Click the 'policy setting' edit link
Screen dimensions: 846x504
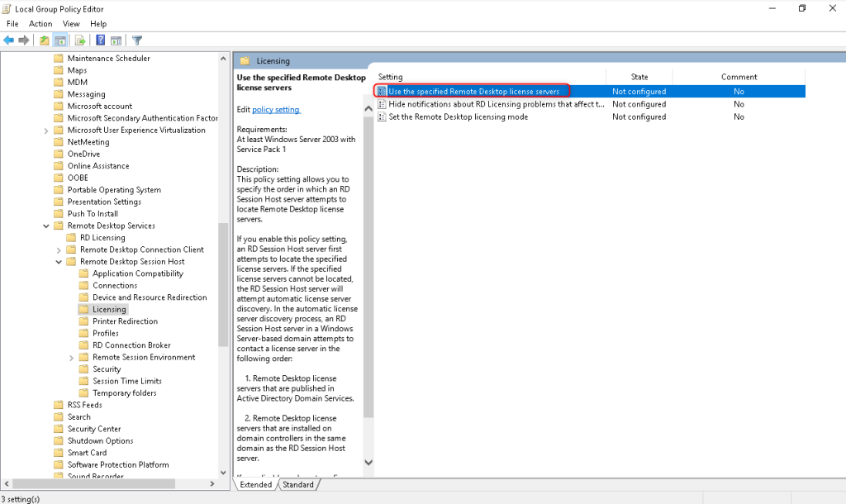coord(276,110)
